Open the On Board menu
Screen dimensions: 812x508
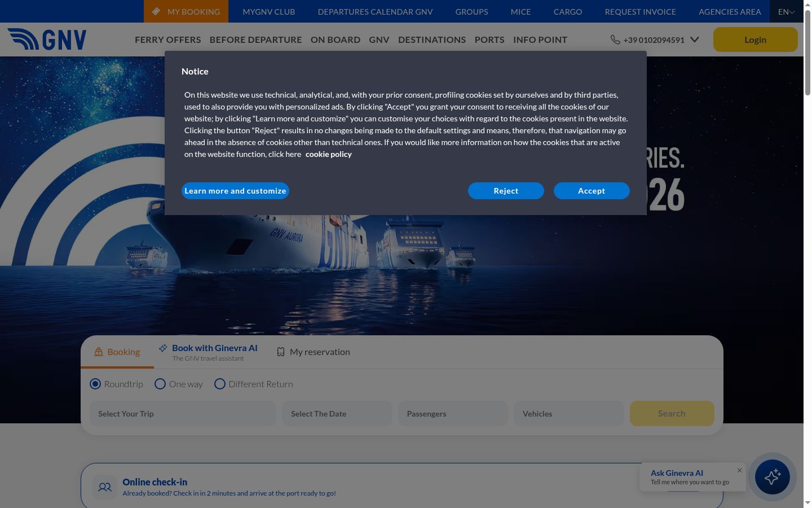pyautogui.click(x=336, y=40)
